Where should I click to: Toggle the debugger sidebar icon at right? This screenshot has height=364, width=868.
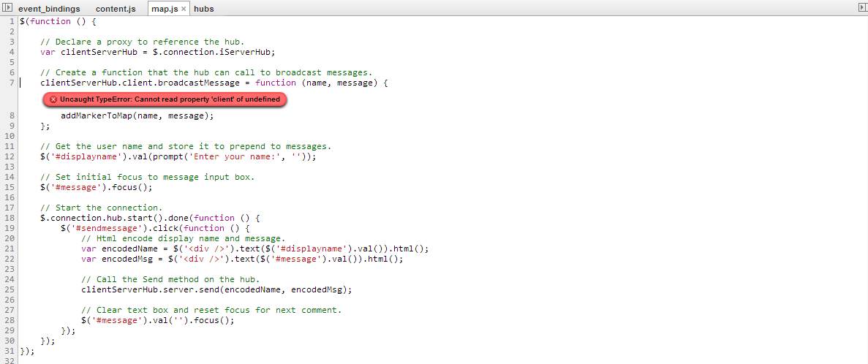tap(861, 8)
